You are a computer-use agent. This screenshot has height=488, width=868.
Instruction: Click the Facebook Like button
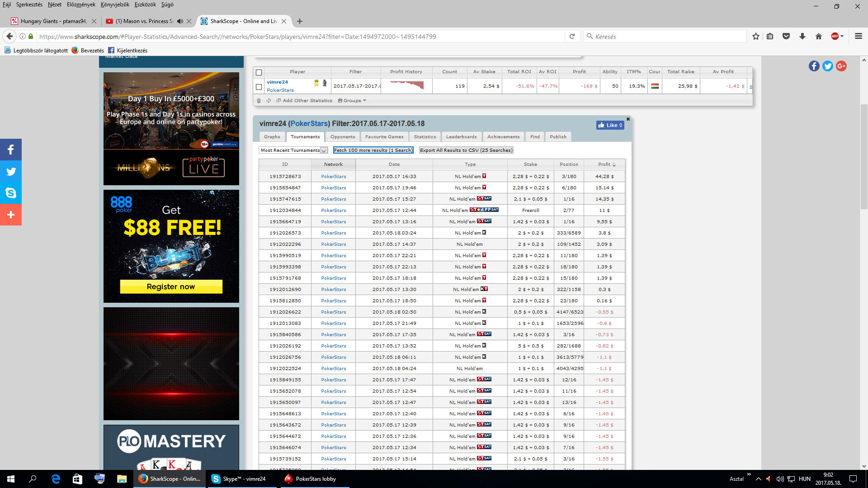(610, 125)
